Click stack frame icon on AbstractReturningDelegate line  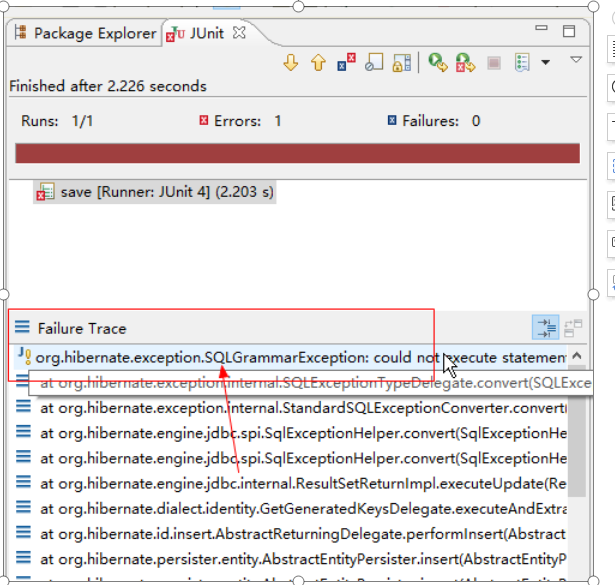pyautogui.click(x=23, y=532)
